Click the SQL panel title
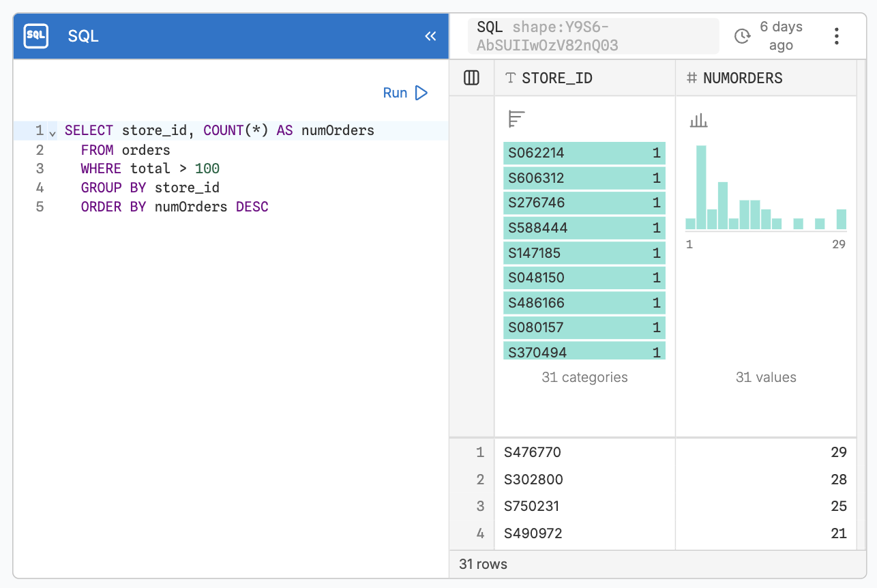Image resolution: width=877 pixels, height=588 pixels. pos(83,36)
